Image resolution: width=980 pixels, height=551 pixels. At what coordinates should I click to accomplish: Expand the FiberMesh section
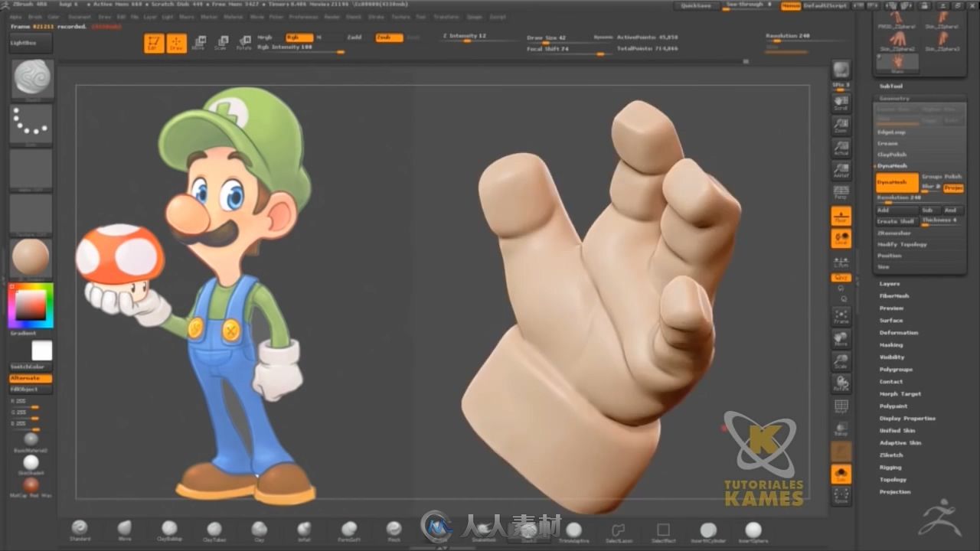pyautogui.click(x=893, y=296)
